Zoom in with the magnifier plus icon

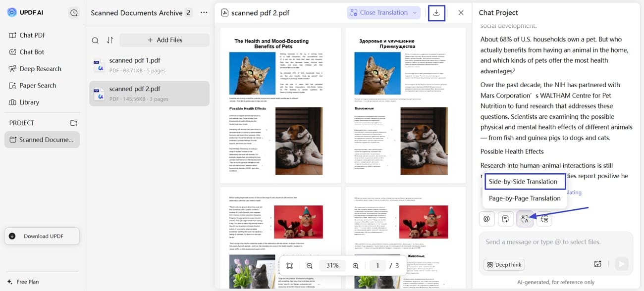356,265
